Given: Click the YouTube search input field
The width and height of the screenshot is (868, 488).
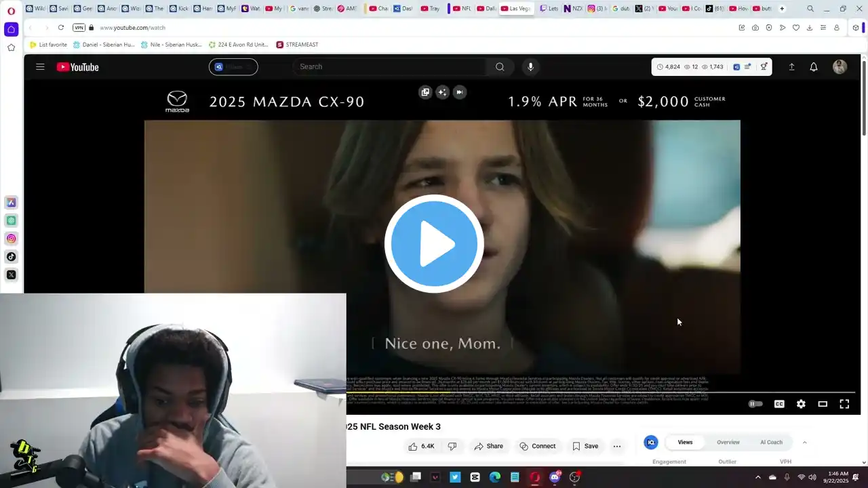Looking at the screenshot, I should coord(389,66).
